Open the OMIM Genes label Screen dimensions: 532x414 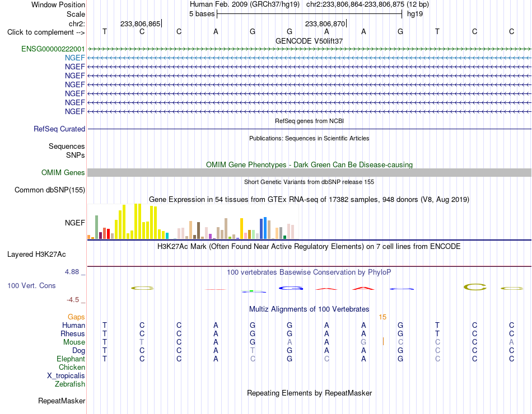[x=63, y=172]
